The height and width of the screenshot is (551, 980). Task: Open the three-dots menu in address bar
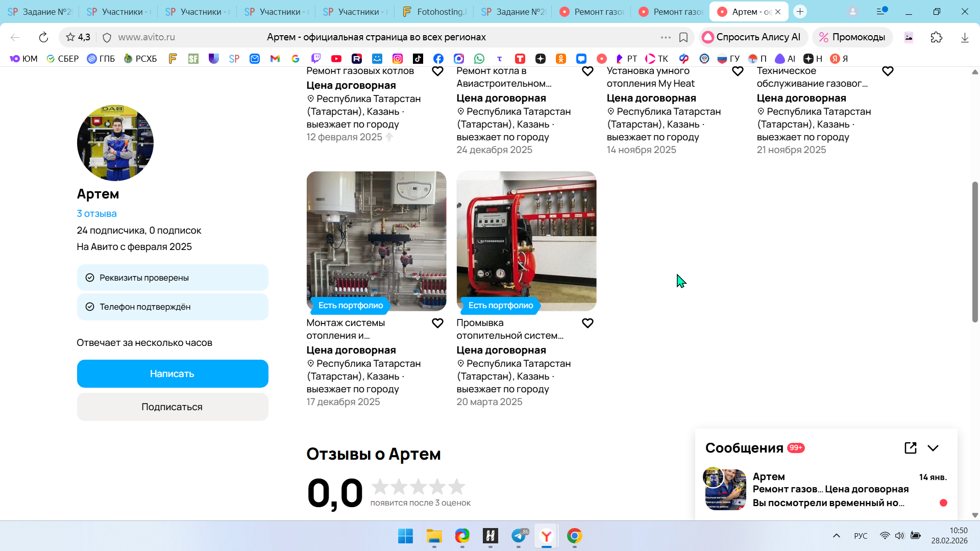tap(666, 37)
